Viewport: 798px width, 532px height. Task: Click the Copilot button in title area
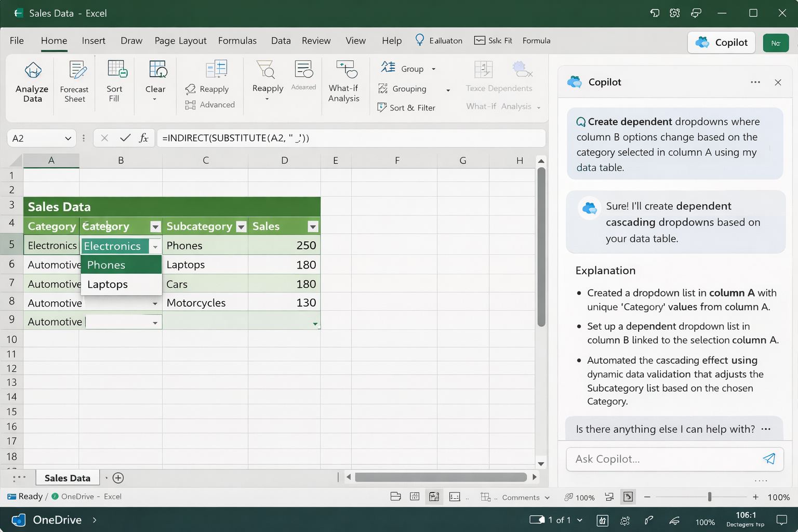722,43
